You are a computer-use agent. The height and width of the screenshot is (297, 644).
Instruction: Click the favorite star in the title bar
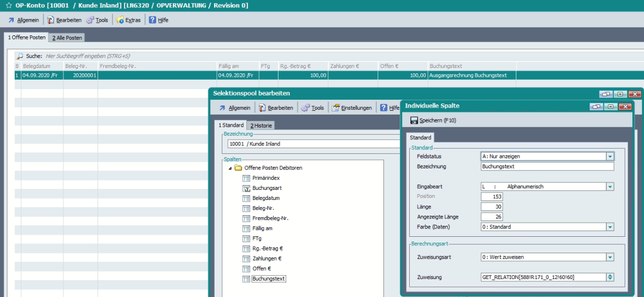8,5
